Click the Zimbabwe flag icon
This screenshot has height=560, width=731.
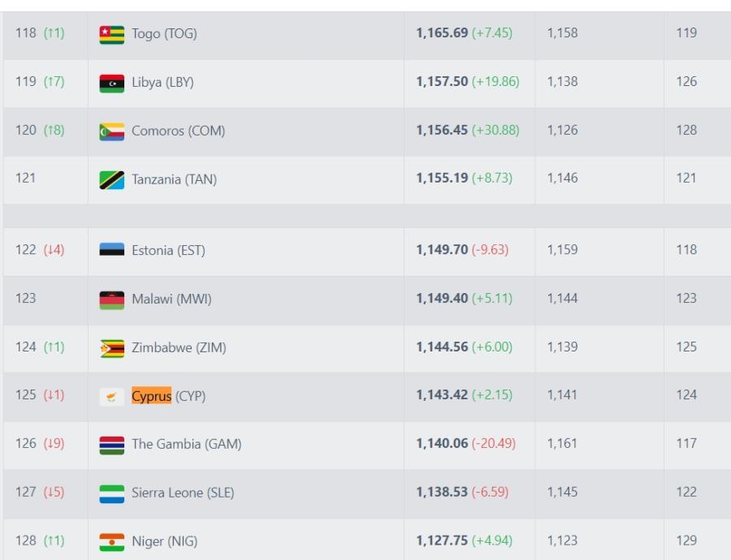(112, 349)
